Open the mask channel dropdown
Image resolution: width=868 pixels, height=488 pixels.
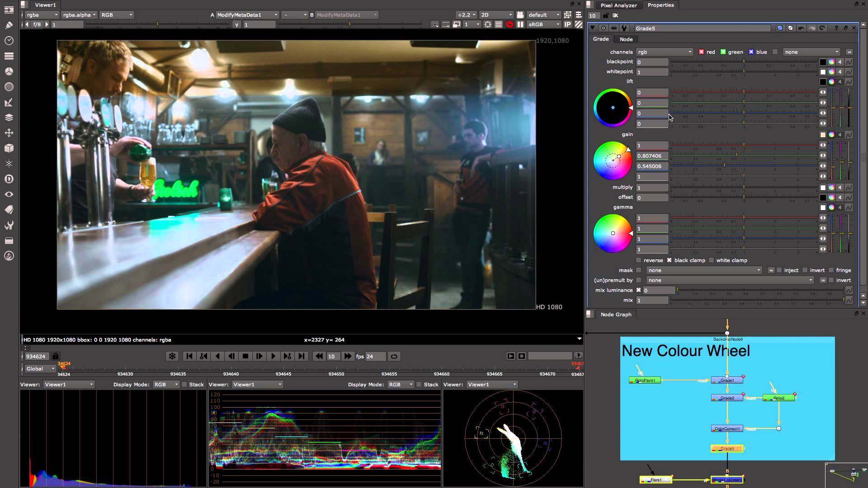(x=704, y=270)
